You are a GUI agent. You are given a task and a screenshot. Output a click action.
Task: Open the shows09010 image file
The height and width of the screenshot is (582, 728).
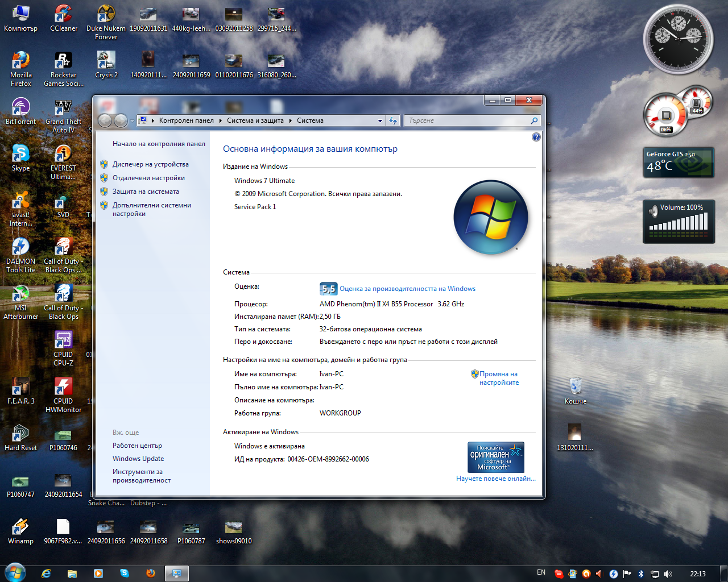(x=234, y=531)
